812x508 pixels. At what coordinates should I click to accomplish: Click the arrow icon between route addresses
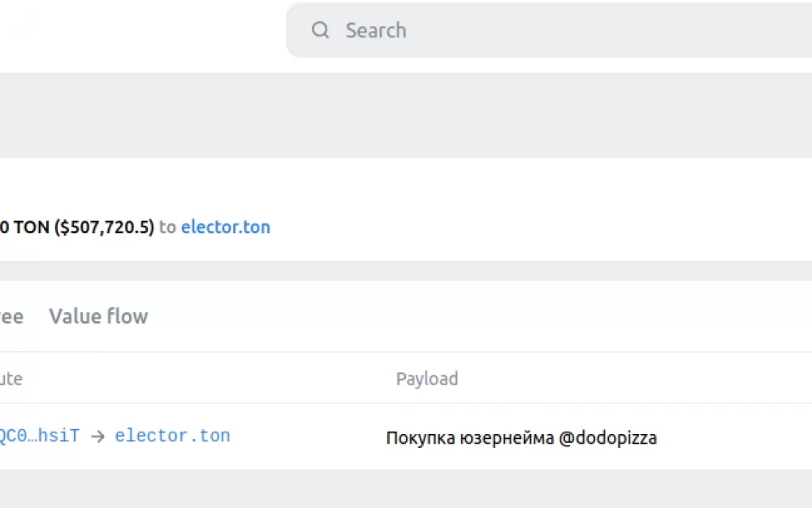(97, 436)
